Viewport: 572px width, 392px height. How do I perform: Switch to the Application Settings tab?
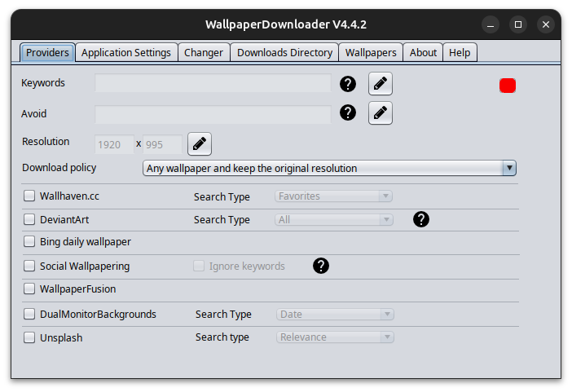(x=126, y=52)
